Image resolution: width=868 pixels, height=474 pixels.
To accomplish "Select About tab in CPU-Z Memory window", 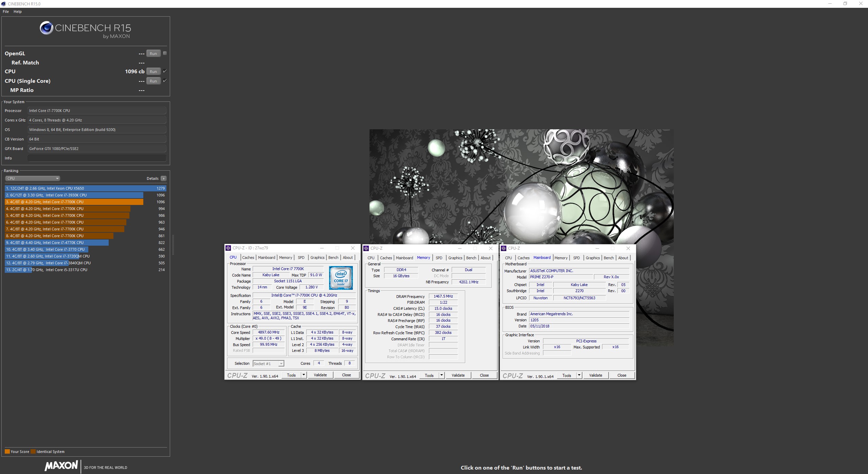I will (x=486, y=258).
